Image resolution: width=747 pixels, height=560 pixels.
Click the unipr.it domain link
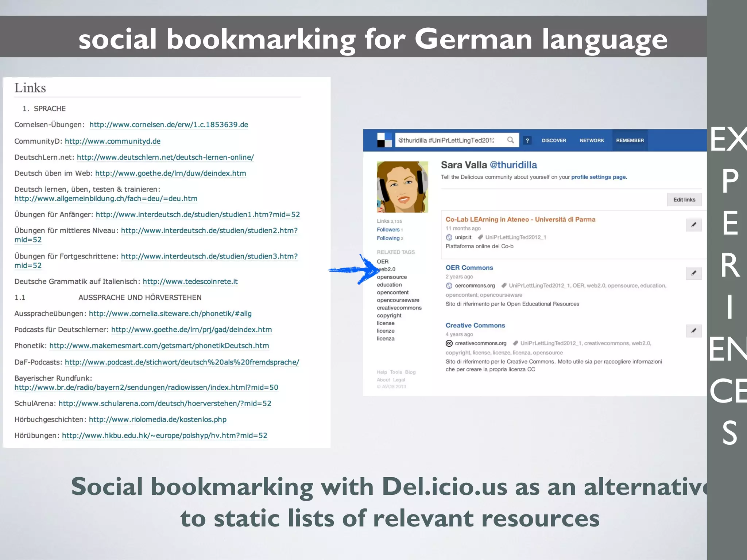(463, 237)
